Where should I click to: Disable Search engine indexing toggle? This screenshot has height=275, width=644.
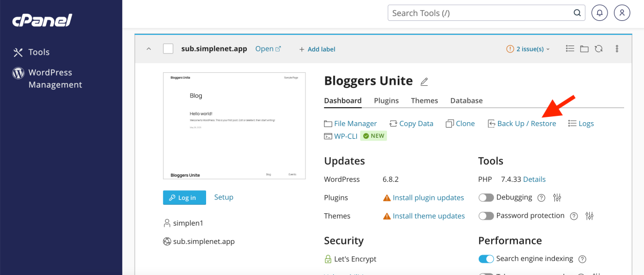pos(486,259)
